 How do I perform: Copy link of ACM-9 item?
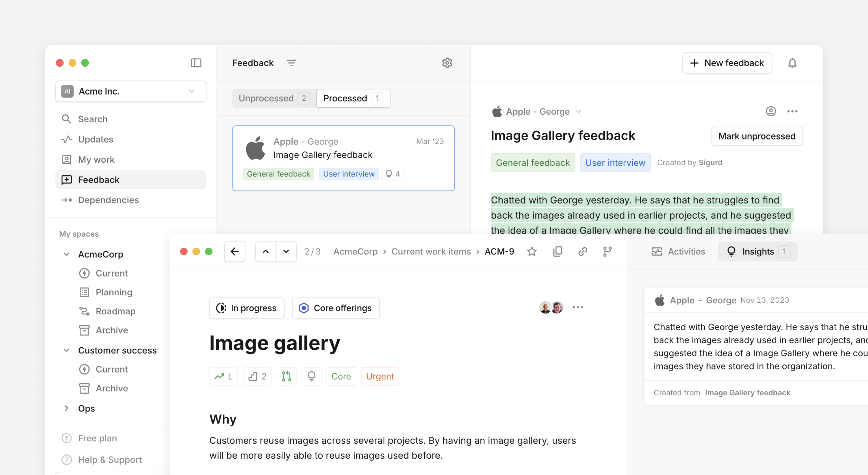coord(583,251)
